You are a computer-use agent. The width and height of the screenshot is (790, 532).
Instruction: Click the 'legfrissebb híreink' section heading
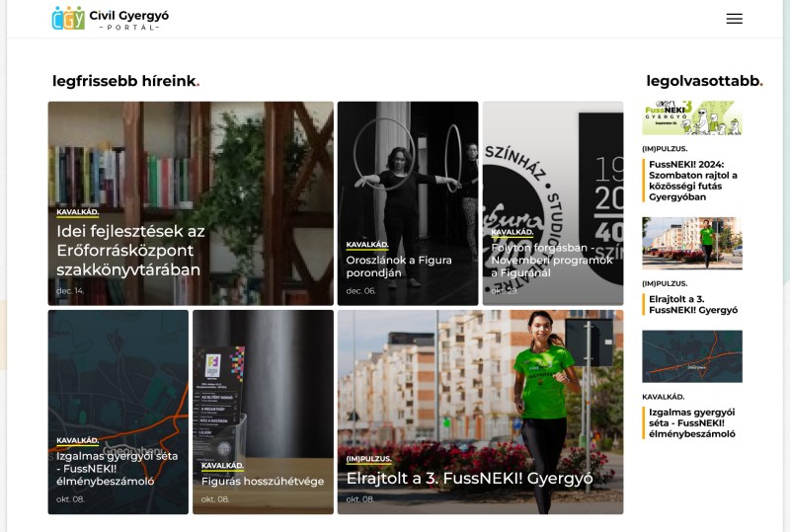(124, 81)
